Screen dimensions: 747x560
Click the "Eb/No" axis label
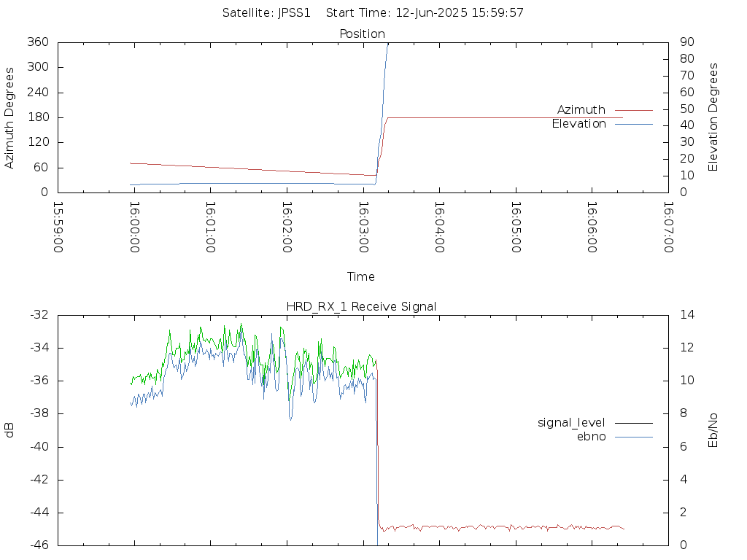[x=713, y=430]
